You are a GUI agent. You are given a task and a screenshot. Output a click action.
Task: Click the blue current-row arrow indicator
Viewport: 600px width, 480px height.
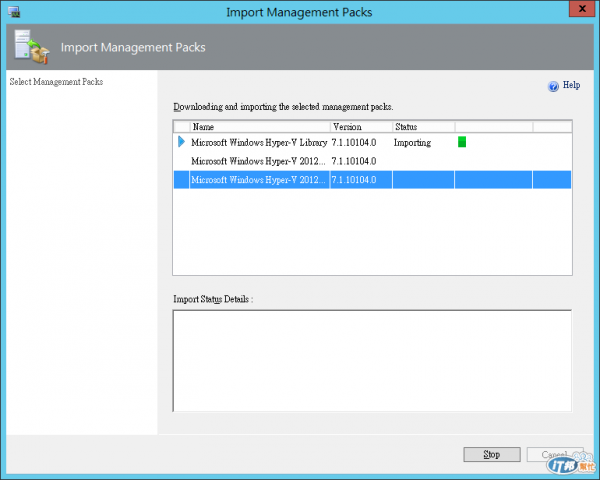[181, 142]
